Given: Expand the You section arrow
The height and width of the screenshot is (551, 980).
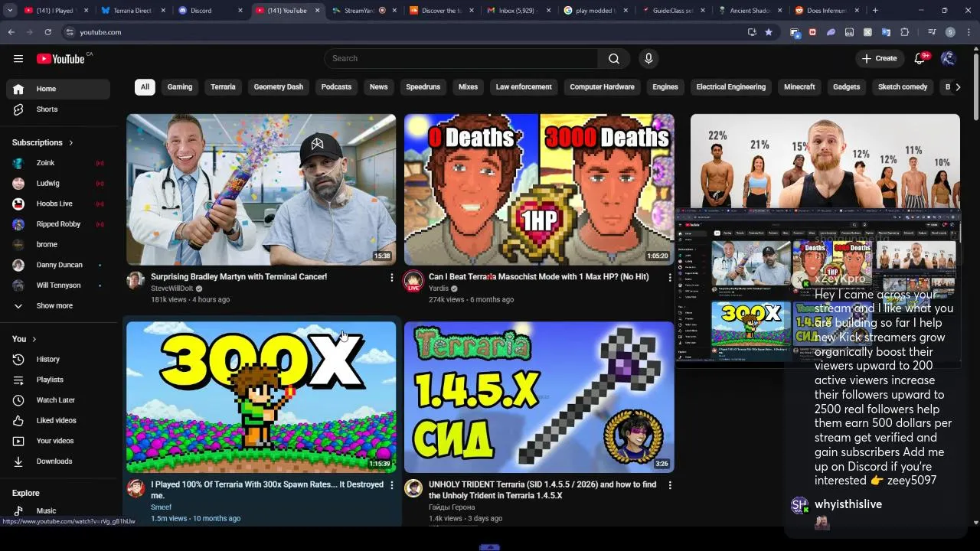Looking at the screenshot, I should pos(34,339).
